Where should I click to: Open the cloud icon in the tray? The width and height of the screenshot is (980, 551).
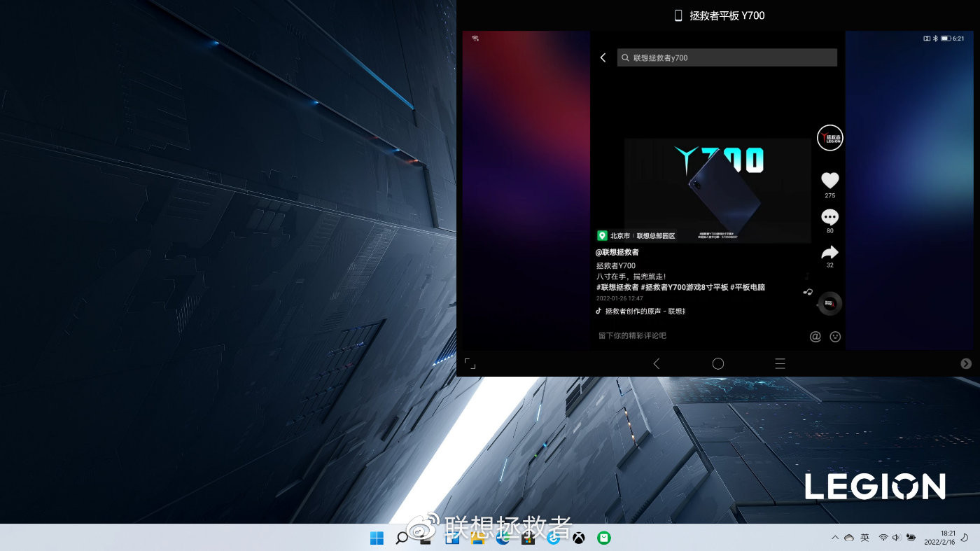[849, 538]
